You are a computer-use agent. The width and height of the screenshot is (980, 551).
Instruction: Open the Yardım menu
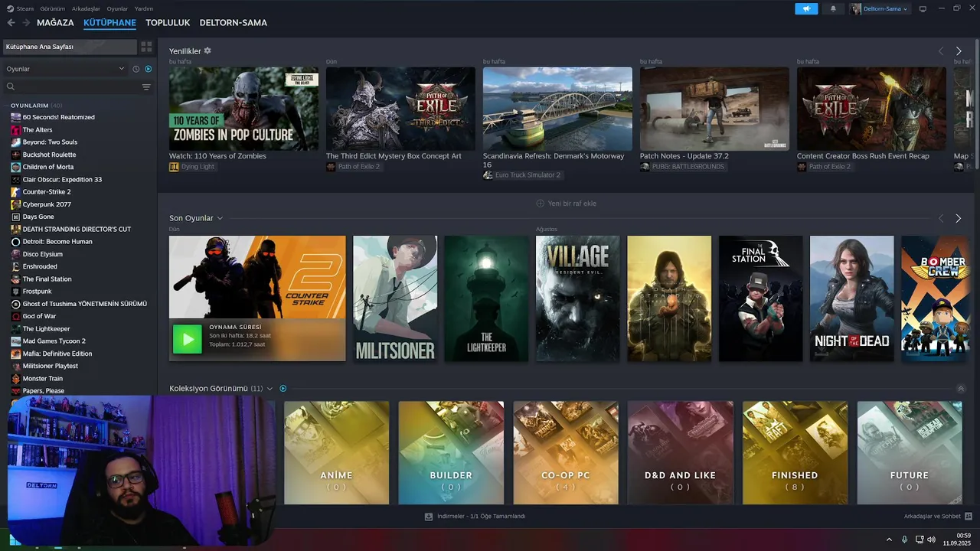pyautogui.click(x=144, y=8)
